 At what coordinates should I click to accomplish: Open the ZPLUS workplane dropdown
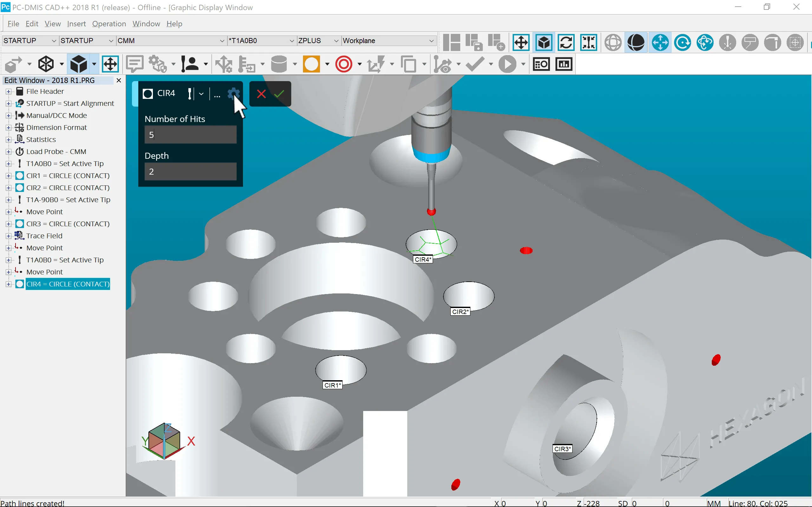tap(336, 41)
